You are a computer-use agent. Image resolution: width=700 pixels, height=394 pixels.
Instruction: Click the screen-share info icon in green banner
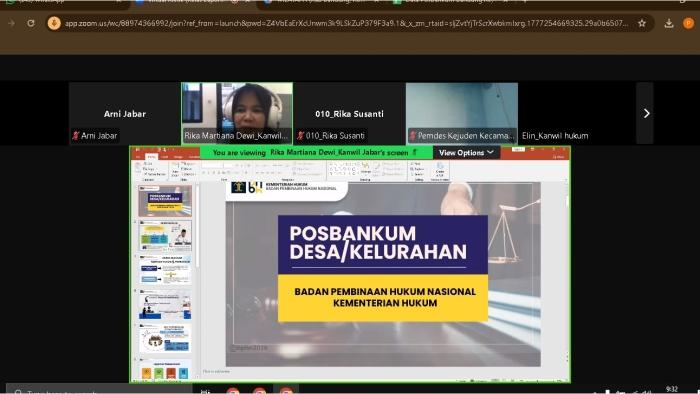[x=415, y=152]
